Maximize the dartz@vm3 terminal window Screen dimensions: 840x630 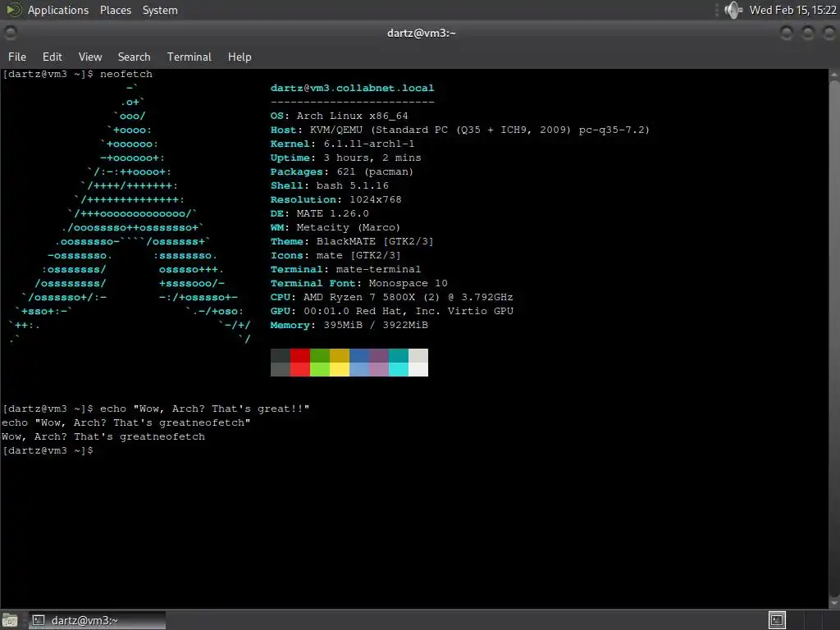[x=808, y=33]
